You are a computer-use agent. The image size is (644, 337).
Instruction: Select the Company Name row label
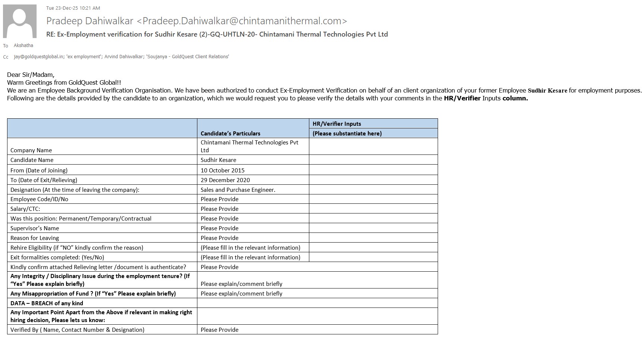point(31,150)
